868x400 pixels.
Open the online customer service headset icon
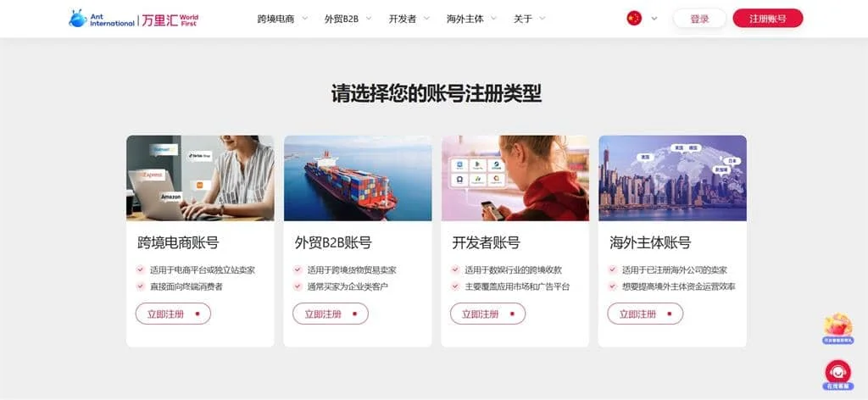pos(837,372)
